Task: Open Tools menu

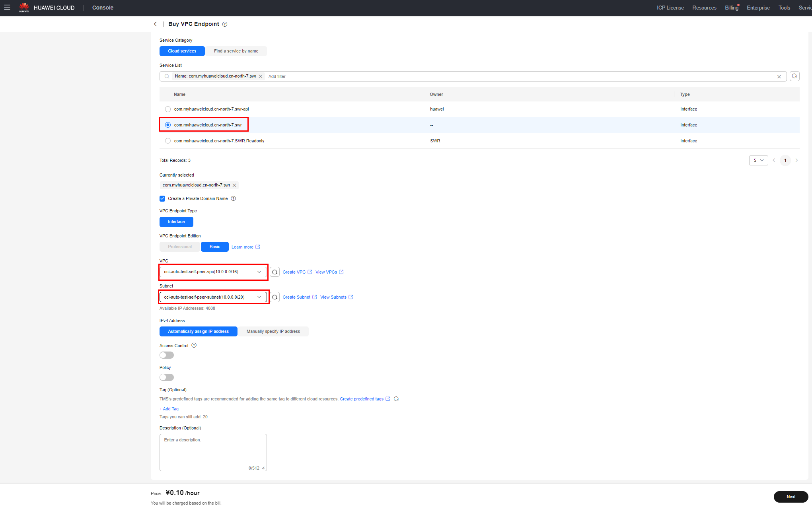Action: point(784,8)
